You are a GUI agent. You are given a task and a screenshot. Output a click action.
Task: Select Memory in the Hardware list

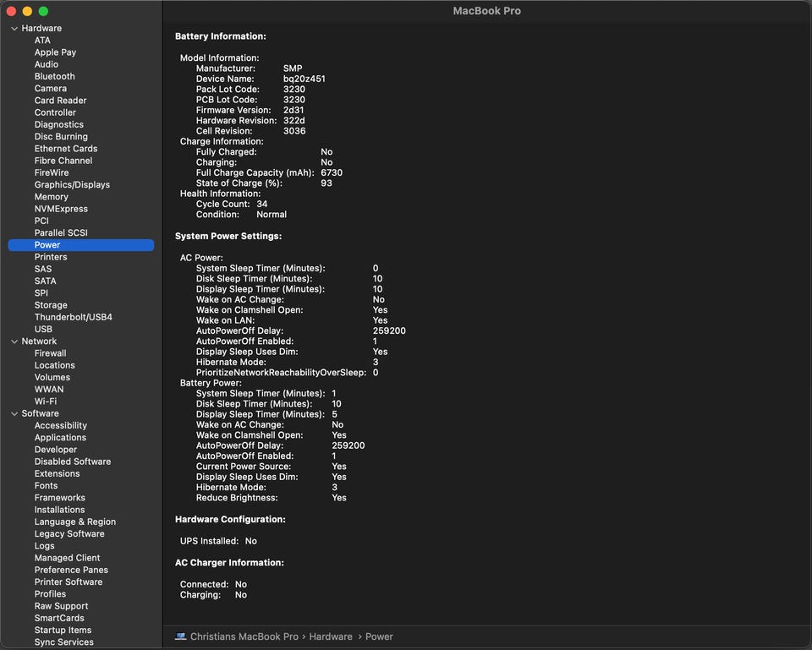(51, 197)
